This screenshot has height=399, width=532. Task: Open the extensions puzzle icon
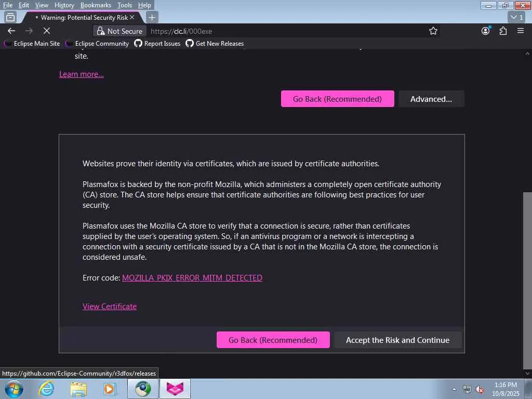point(503,31)
